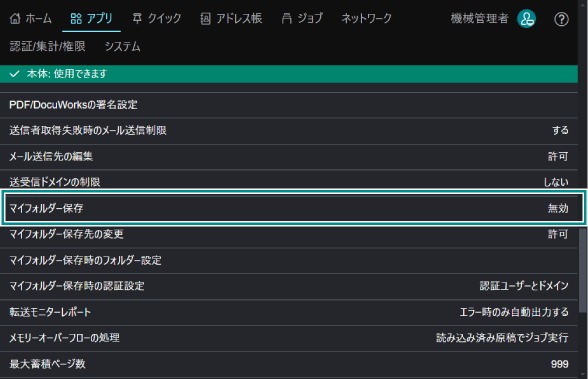Open 送受信ドメインの制限 setting

[x=289, y=182]
